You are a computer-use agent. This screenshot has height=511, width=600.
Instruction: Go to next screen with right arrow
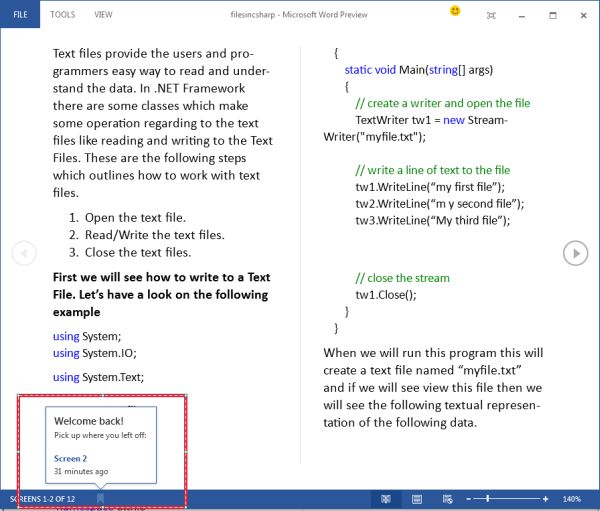[x=576, y=253]
